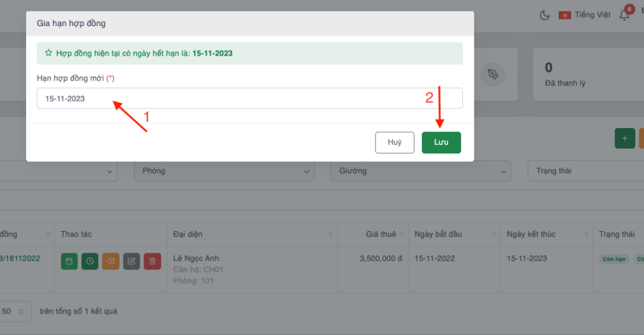Toggle dark mode with moon icon
This screenshot has height=335, width=644.
(x=544, y=15)
